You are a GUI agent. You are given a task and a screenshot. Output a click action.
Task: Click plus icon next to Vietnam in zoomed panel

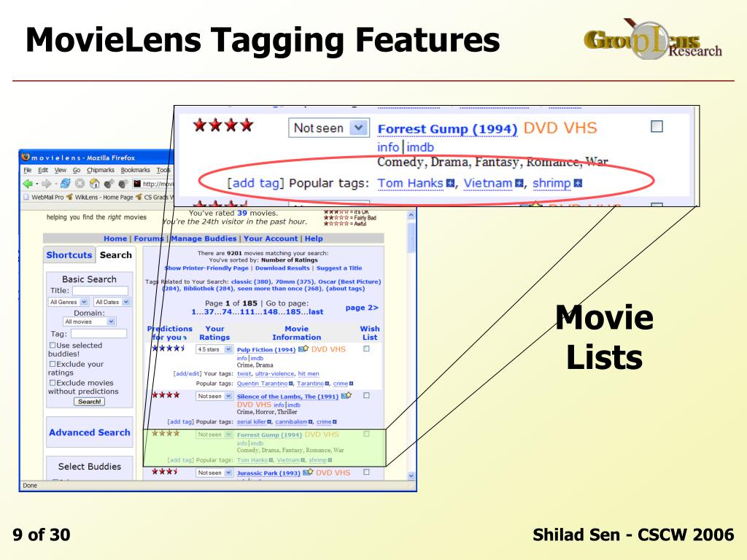coord(519,183)
